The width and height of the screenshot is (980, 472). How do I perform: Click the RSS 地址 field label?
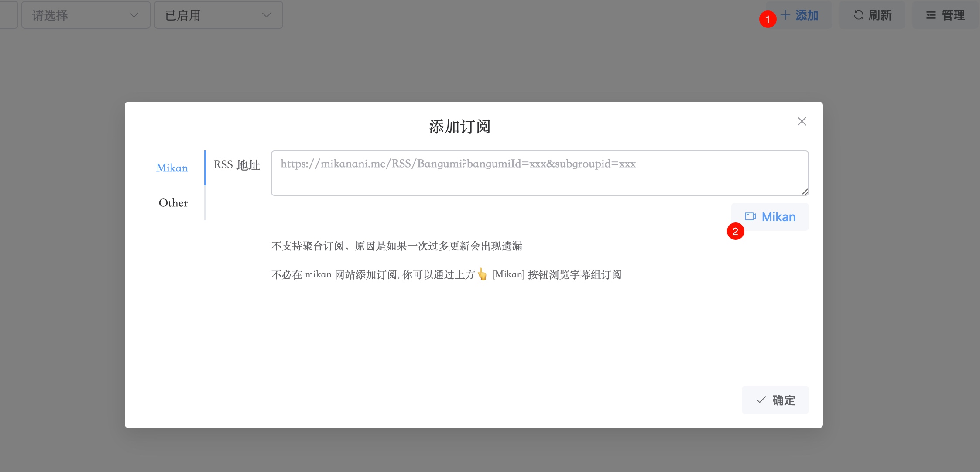237,165
